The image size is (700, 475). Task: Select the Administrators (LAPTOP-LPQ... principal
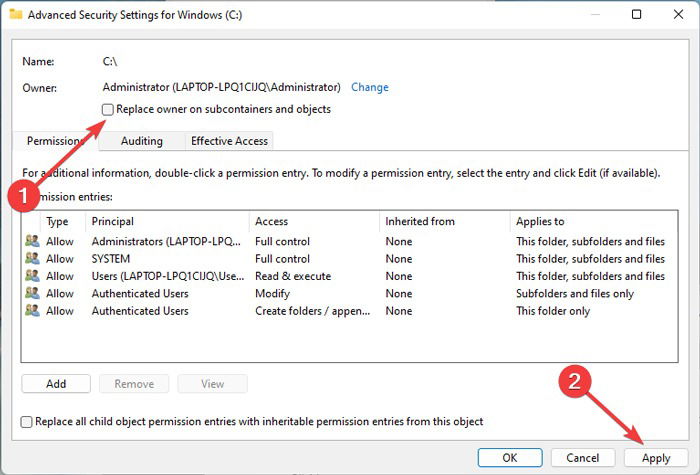(166, 242)
